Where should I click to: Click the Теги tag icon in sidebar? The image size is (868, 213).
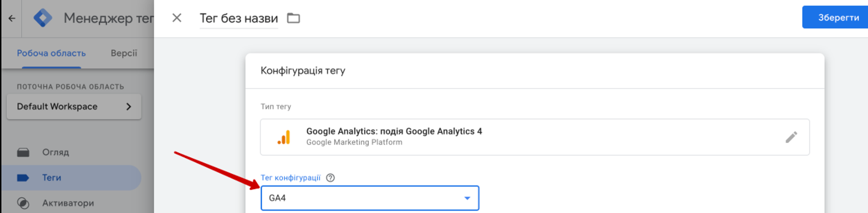[x=23, y=178]
